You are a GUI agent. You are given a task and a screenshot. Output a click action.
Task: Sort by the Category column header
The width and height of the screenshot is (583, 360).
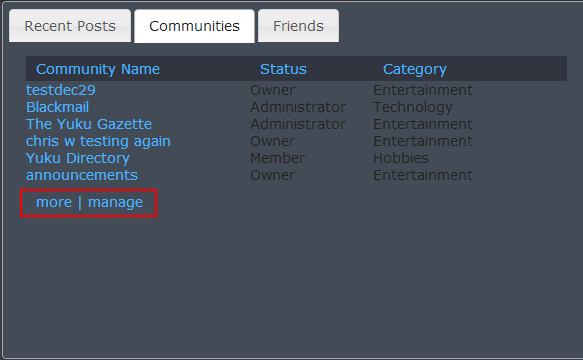[415, 69]
